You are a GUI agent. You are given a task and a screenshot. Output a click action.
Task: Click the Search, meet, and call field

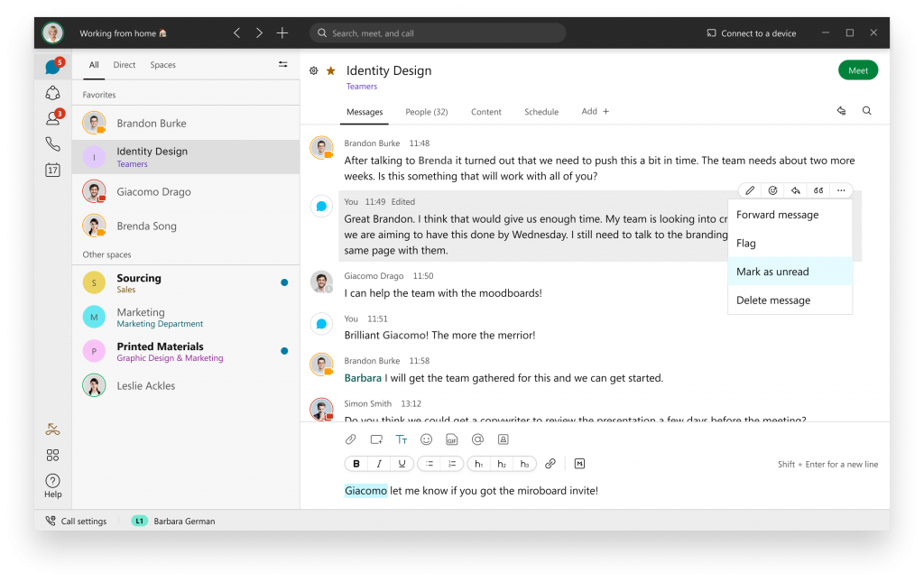437,32
